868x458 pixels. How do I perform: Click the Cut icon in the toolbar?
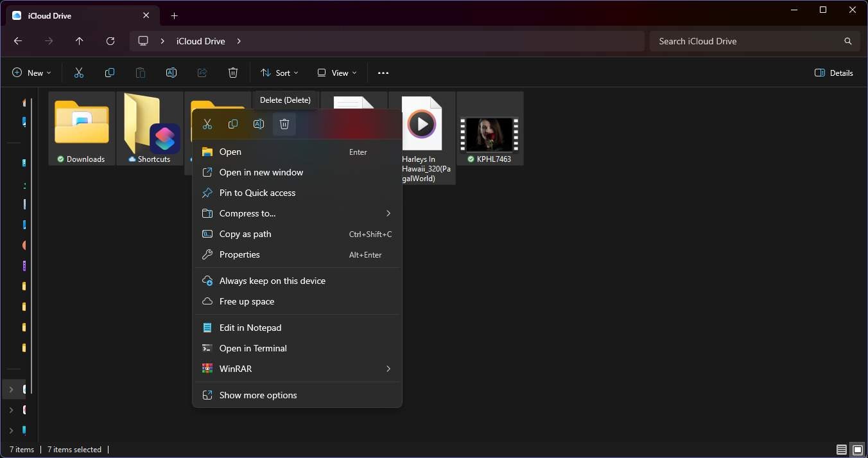(x=79, y=73)
